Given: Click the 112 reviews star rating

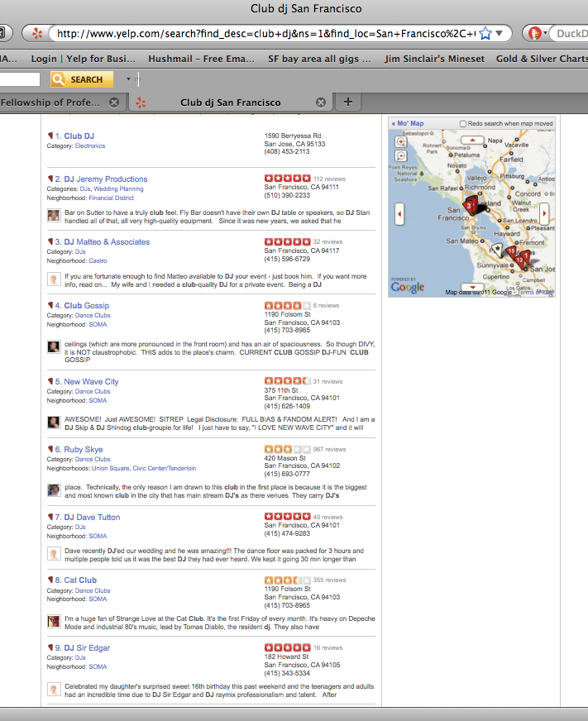Looking at the screenshot, I should coord(288,179).
